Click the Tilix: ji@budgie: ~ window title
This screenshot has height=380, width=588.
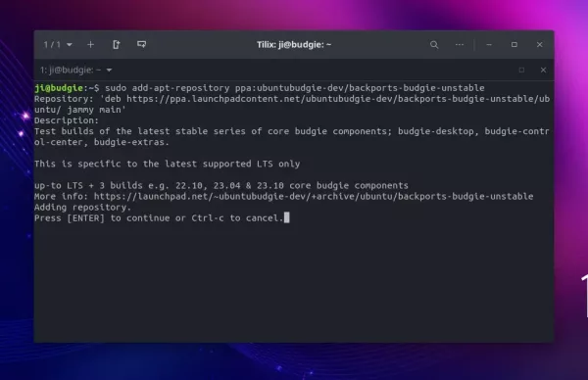pyautogui.click(x=294, y=45)
